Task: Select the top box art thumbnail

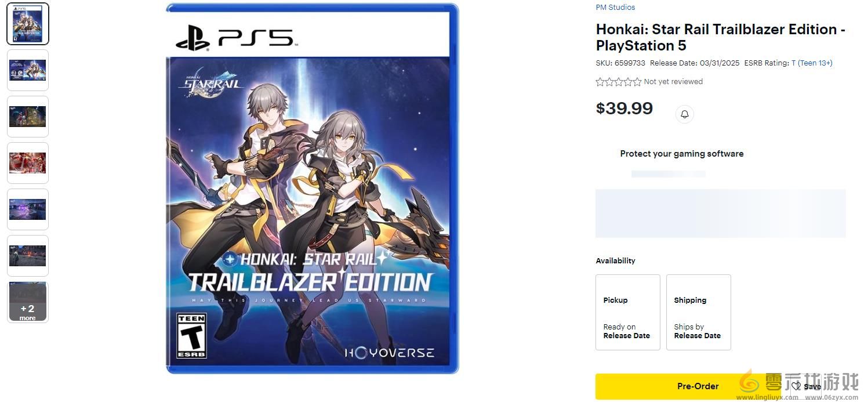Action: point(27,23)
